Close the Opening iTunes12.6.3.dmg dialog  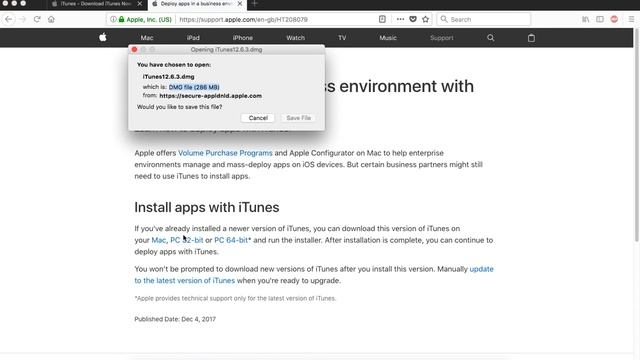(134, 49)
